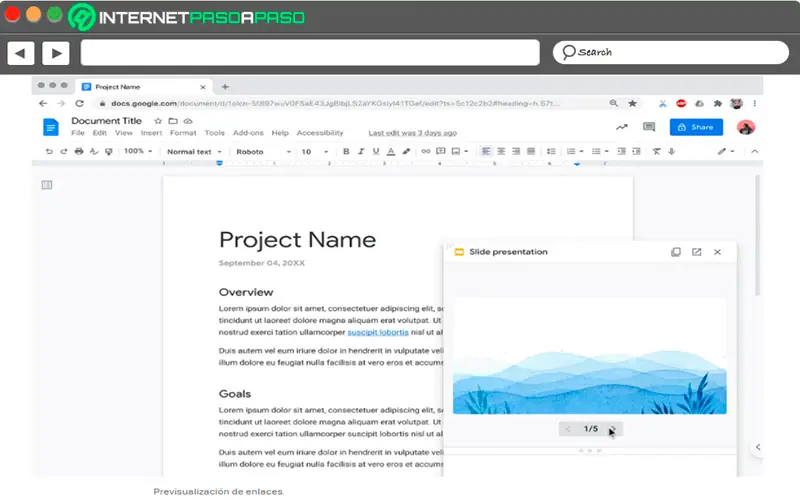Screen dimensions: 800x500
Task: Click the spell check icon
Action: tap(93, 151)
